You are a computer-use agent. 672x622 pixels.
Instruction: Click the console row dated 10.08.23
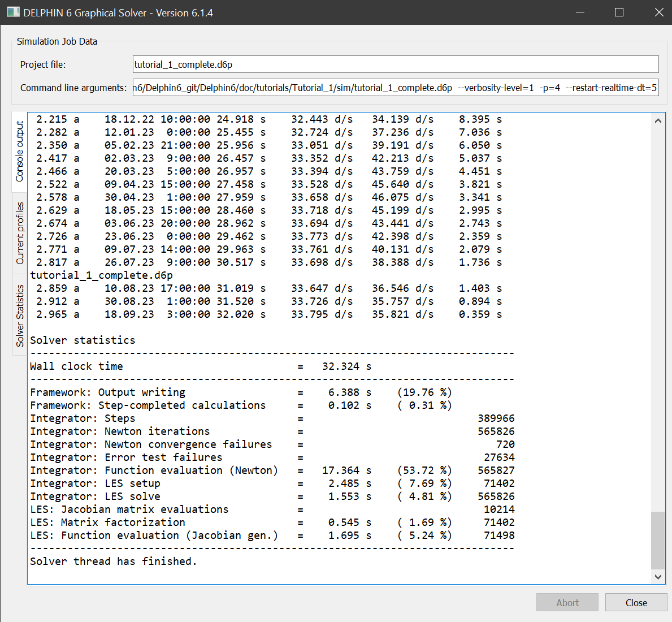tap(268, 288)
